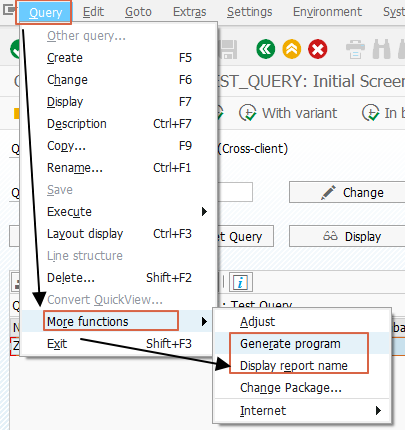This screenshot has height=430, width=405.
Task: Select Delete... menu entry
Action: [119, 278]
